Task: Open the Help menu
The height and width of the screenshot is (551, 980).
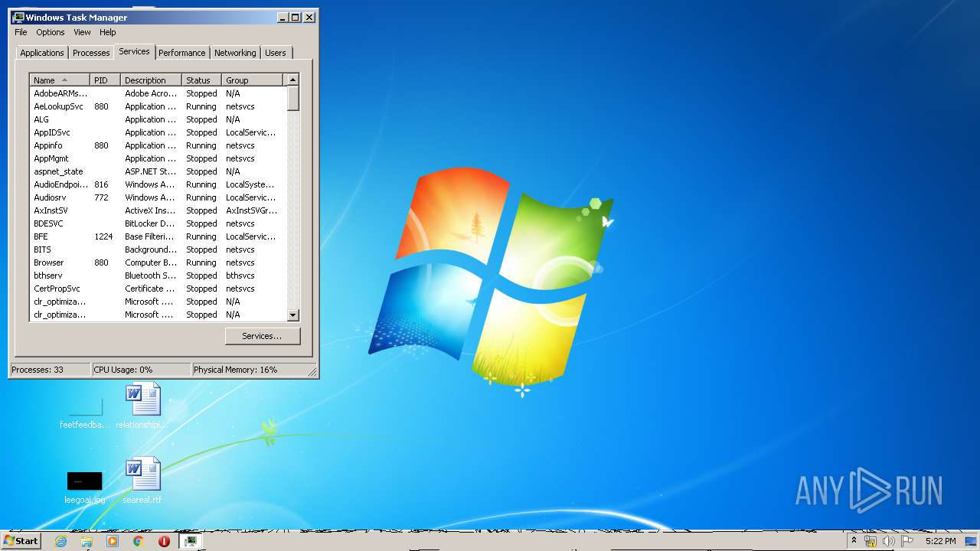Action: click(108, 32)
